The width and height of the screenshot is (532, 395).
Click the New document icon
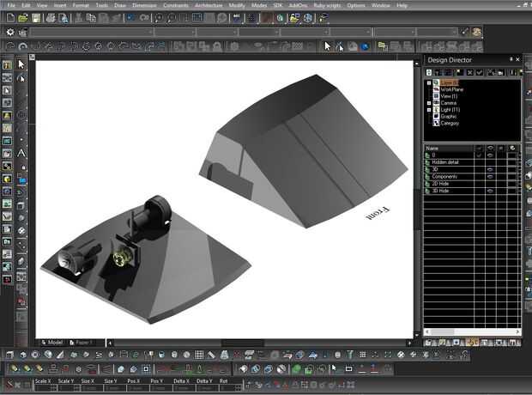coord(10,18)
